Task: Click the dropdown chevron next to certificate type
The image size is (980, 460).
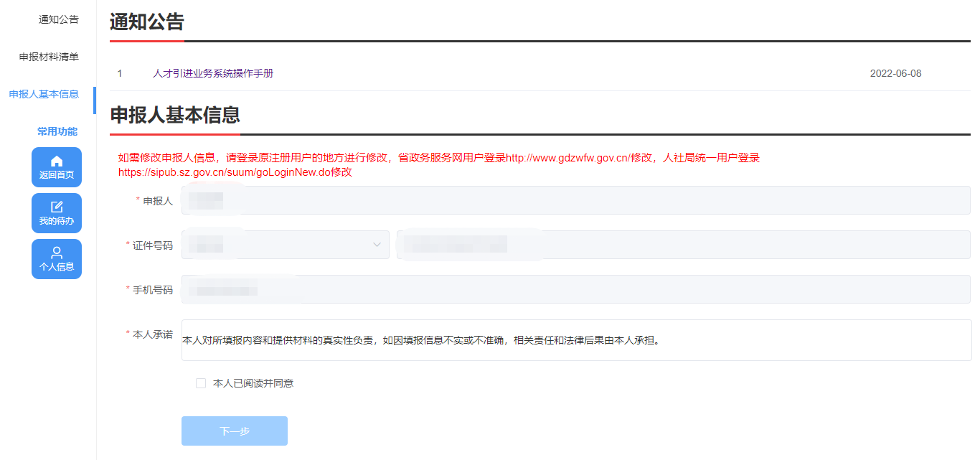Action: [x=376, y=245]
